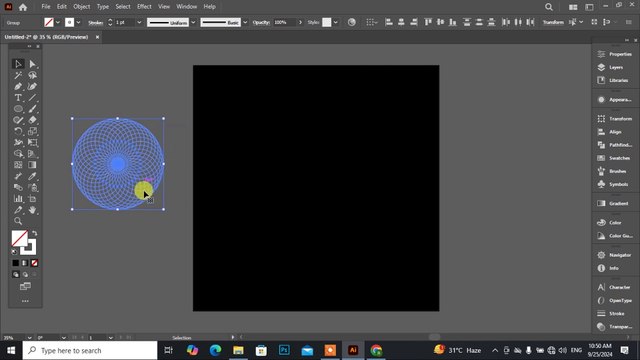Viewport: 640px width, 360px height.
Task: Select the Symbol Sprayer tool
Action: [33, 187]
